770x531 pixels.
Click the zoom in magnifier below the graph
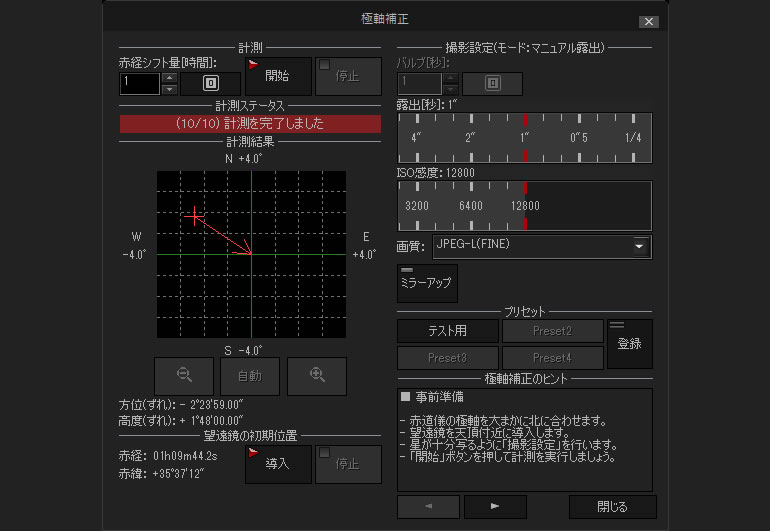coord(317,375)
